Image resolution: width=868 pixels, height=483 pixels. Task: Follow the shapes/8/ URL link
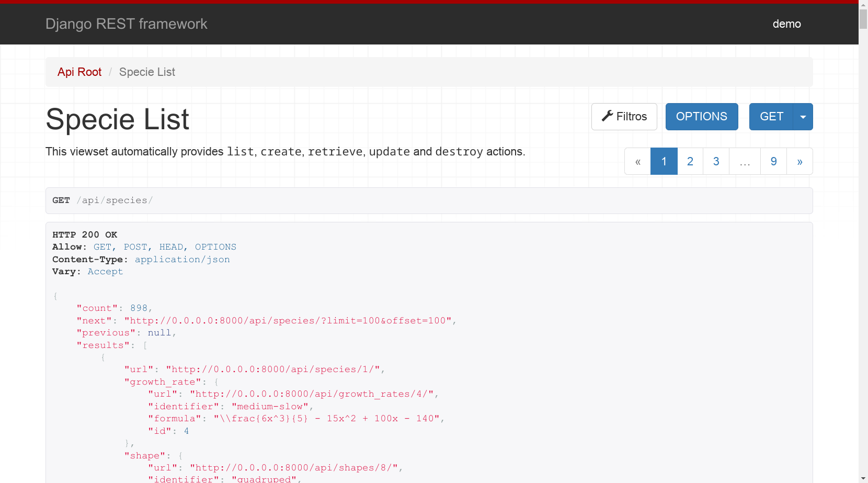(293, 467)
